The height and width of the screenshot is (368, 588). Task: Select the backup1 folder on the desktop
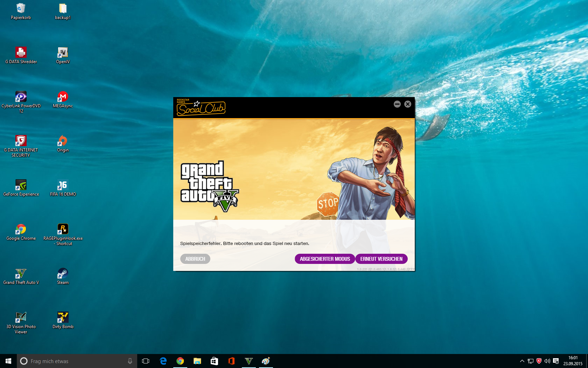[x=63, y=11]
